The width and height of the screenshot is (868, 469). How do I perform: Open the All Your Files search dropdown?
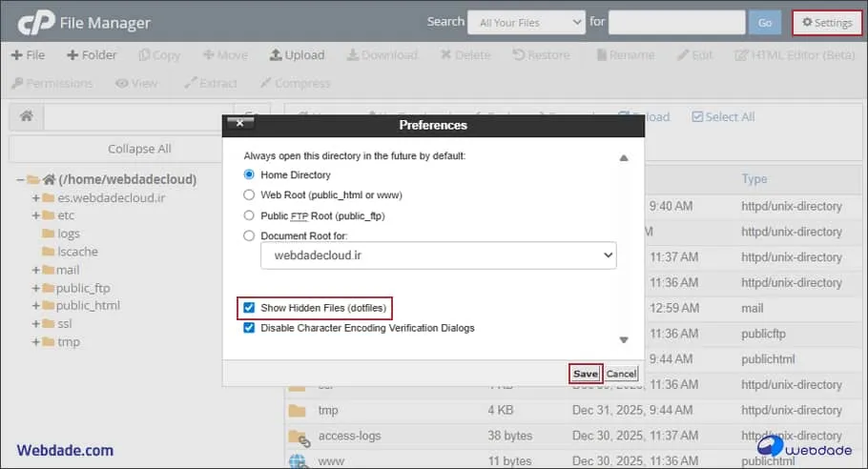(x=526, y=23)
